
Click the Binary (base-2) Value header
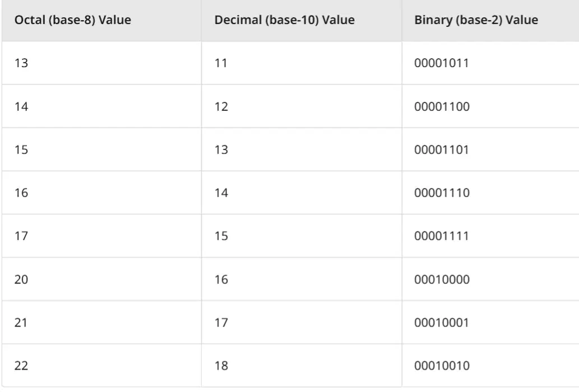click(476, 20)
